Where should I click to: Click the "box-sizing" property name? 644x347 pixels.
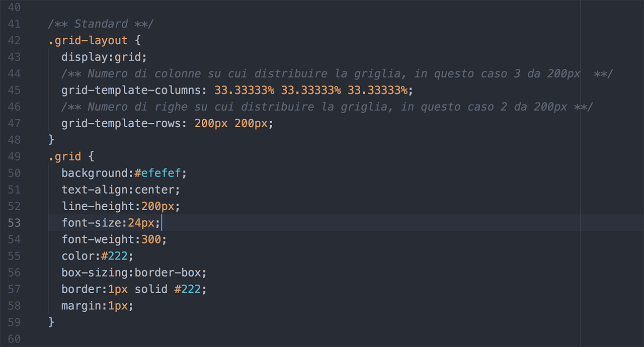95,273
